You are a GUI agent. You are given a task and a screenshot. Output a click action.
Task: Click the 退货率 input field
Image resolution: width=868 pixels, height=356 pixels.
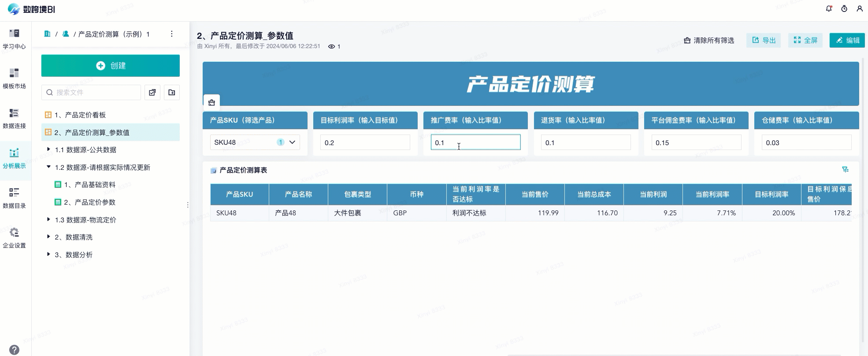pyautogui.click(x=586, y=142)
